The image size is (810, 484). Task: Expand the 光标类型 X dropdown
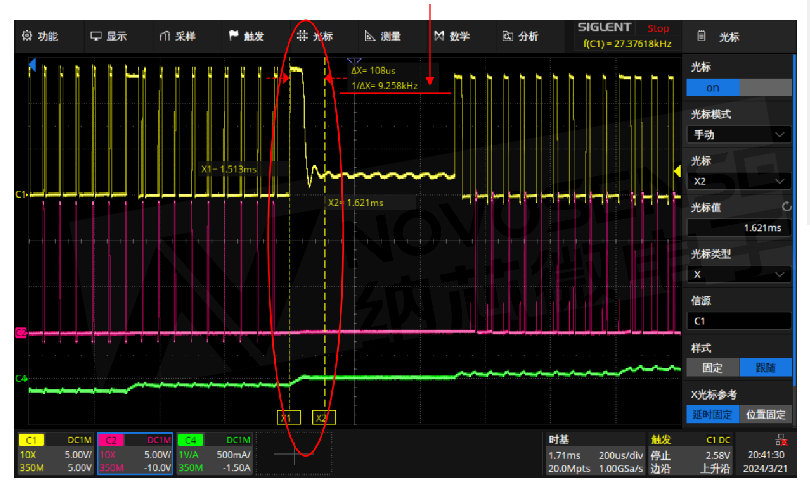point(739,274)
